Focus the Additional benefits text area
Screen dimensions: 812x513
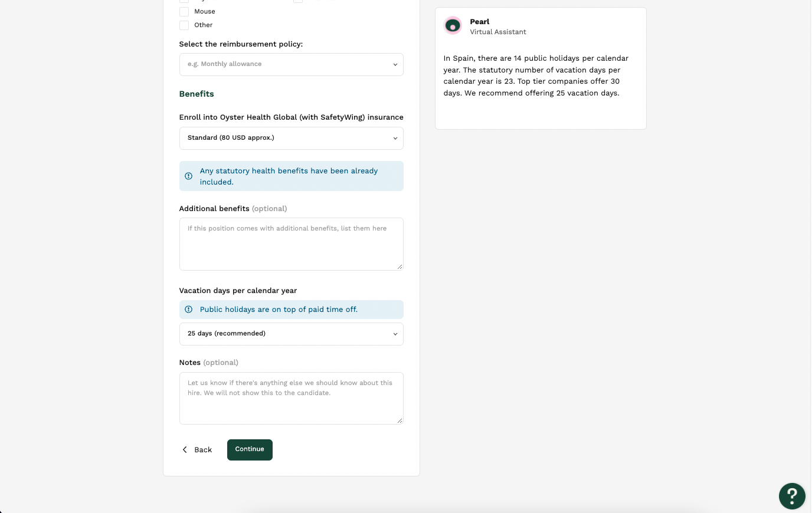point(292,244)
